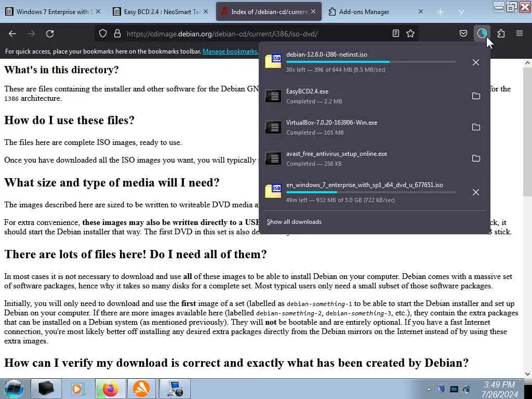Click the debian netinst download progress bar
Image resolution: width=532 pixels, height=399 pixels.
coord(371,62)
